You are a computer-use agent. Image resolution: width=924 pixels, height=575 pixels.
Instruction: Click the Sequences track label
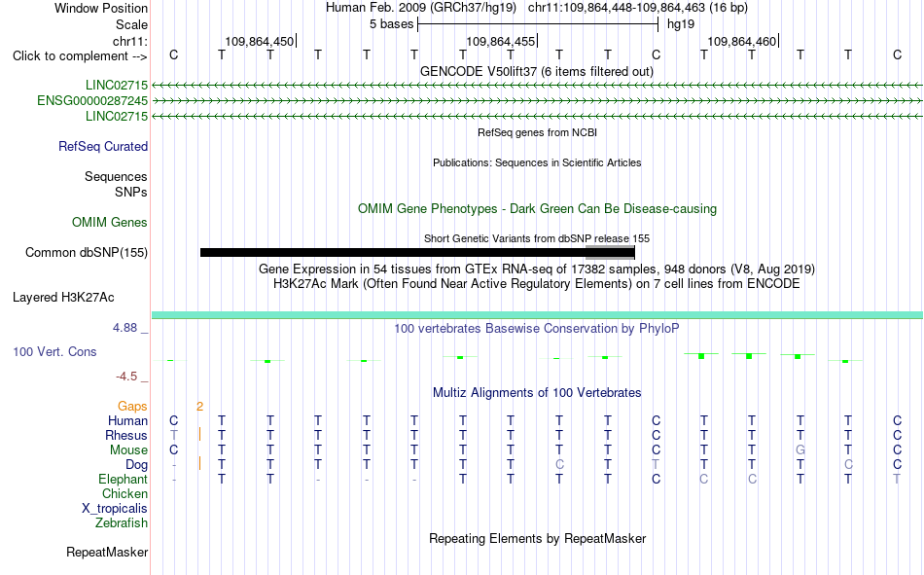point(116,176)
